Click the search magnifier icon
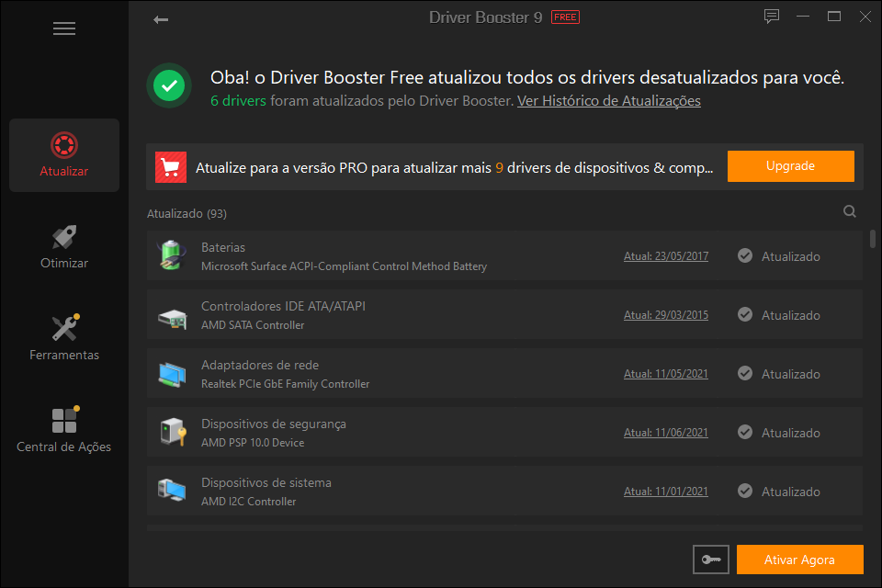The height and width of the screenshot is (588, 882). [x=849, y=211]
